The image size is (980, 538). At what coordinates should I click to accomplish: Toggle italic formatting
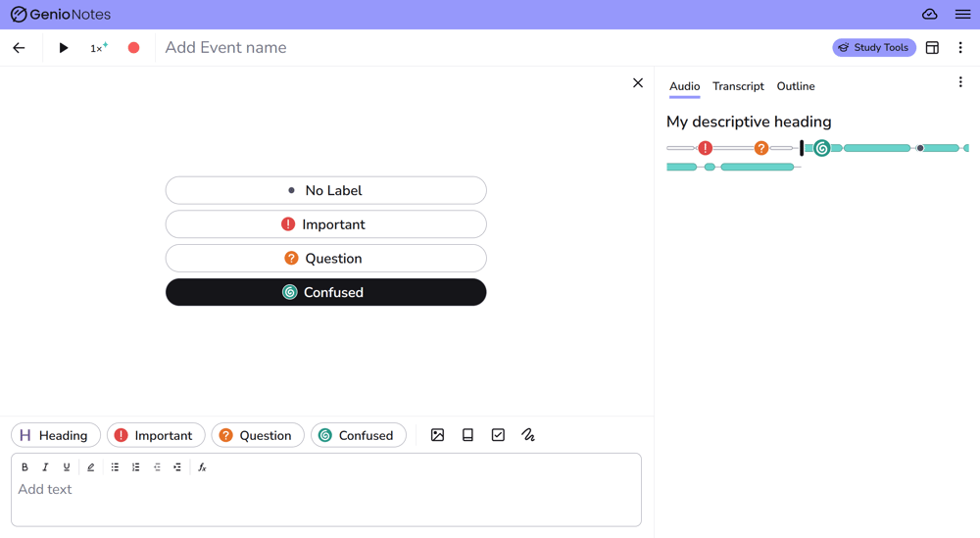(45, 467)
